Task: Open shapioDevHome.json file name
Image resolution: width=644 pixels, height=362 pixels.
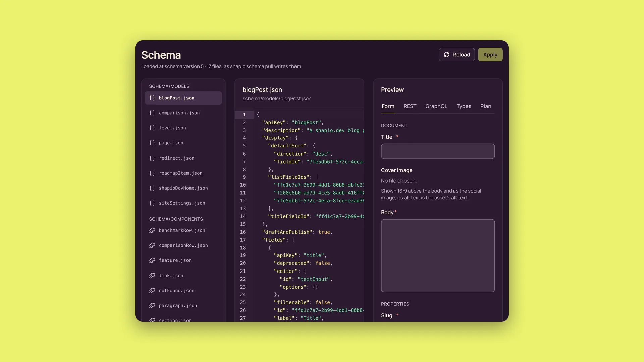Action: (x=183, y=188)
